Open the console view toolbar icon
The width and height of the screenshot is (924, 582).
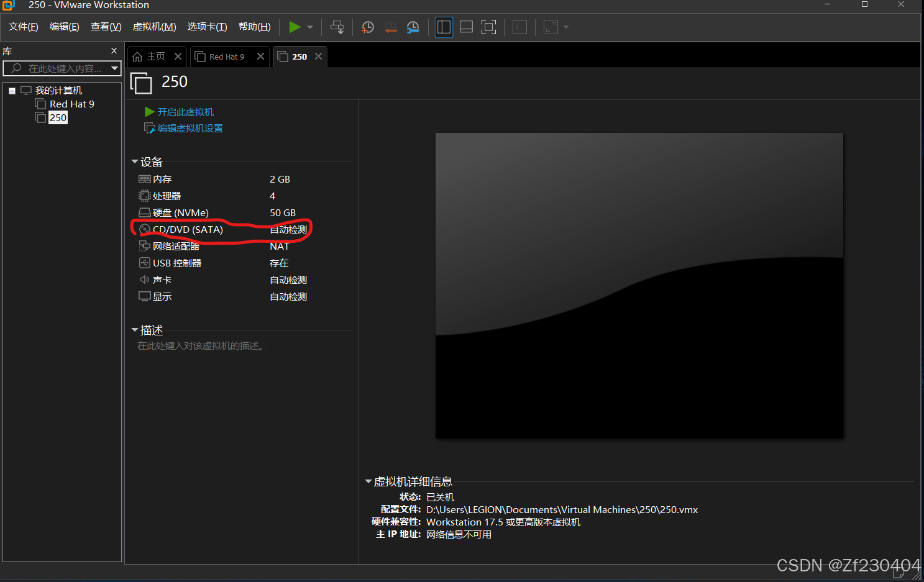[x=519, y=27]
